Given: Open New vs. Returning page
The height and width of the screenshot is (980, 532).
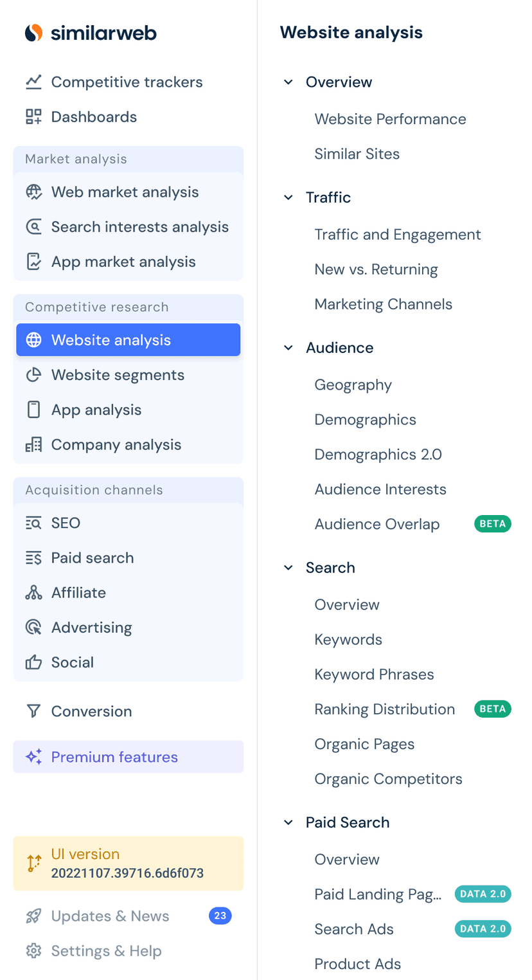Looking at the screenshot, I should [376, 269].
